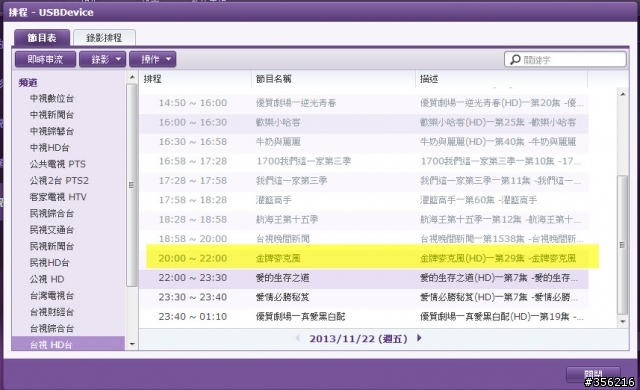Sort by 排程 column header
This screenshot has width=640, height=390.
[195, 79]
